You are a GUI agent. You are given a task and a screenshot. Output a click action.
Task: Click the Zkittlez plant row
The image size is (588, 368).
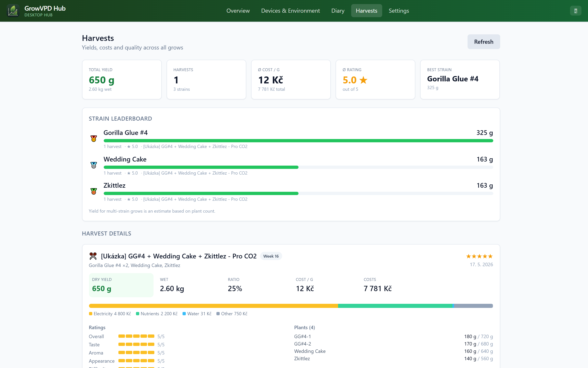pyautogui.click(x=394, y=359)
